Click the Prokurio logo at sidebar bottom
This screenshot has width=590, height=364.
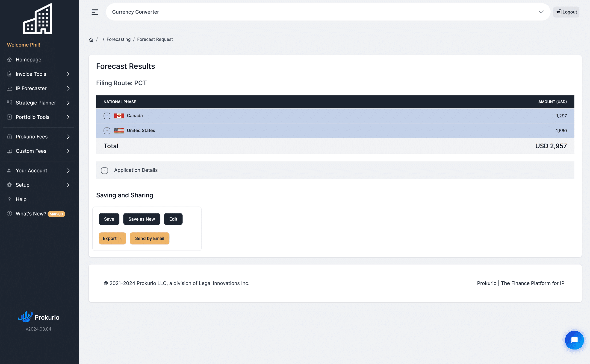click(38, 317)
